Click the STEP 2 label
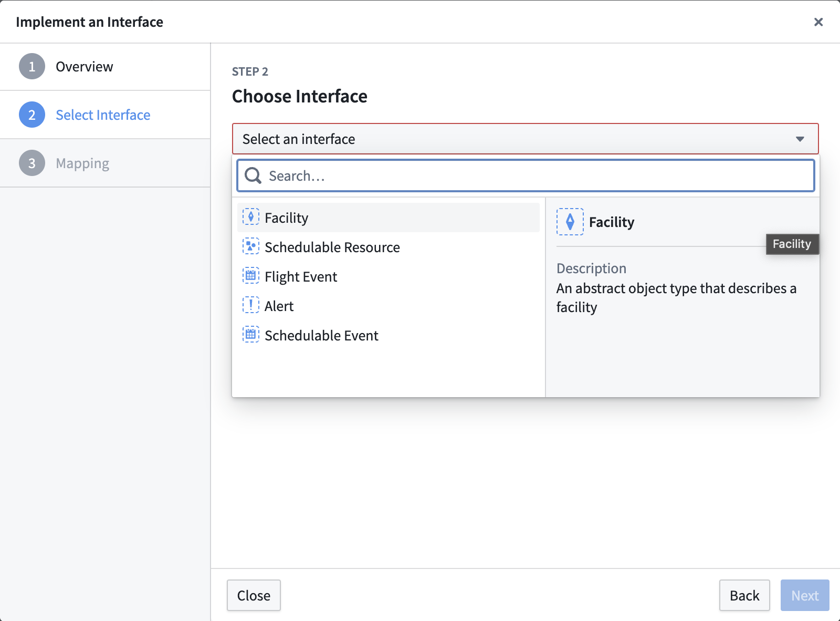 (250, 71)
